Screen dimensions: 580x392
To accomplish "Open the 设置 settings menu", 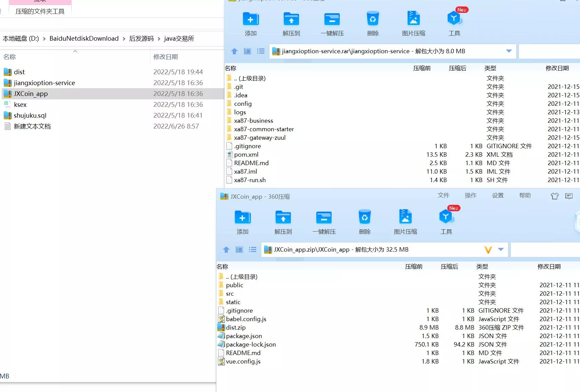I will pyautogui.click(x=498, y=195).
